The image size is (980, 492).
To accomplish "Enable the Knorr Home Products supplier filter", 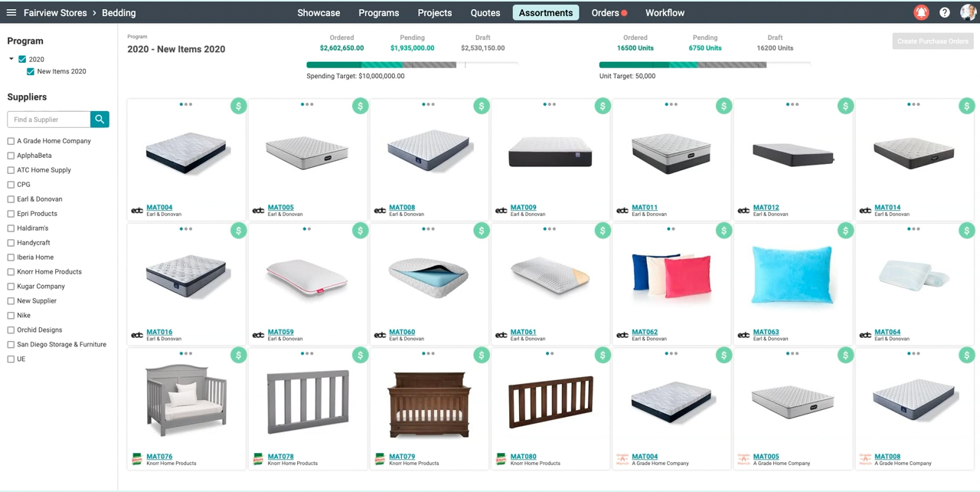I will [11, 272].
